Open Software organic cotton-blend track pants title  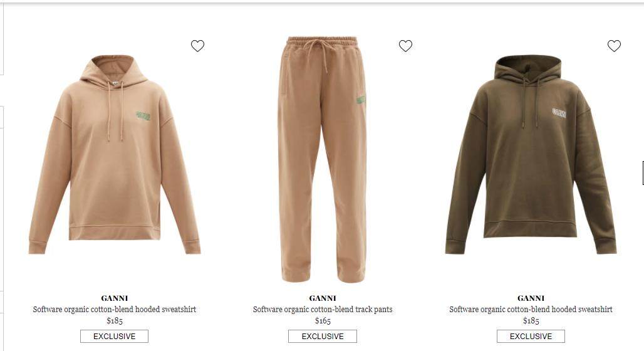323,310
